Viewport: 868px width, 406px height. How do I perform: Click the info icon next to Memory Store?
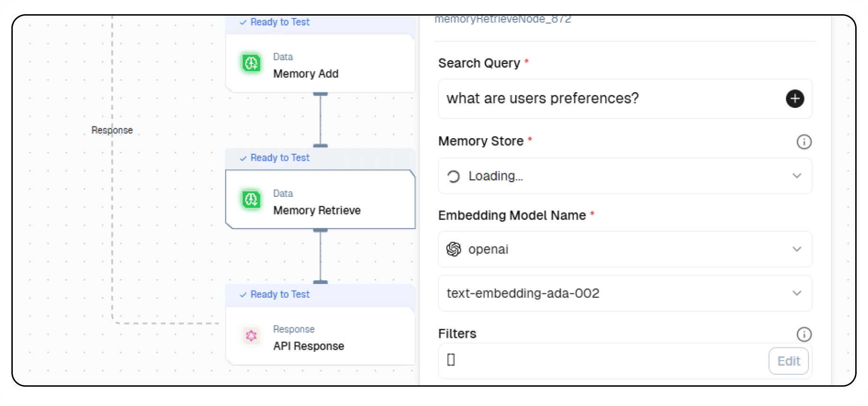[804, 142]
